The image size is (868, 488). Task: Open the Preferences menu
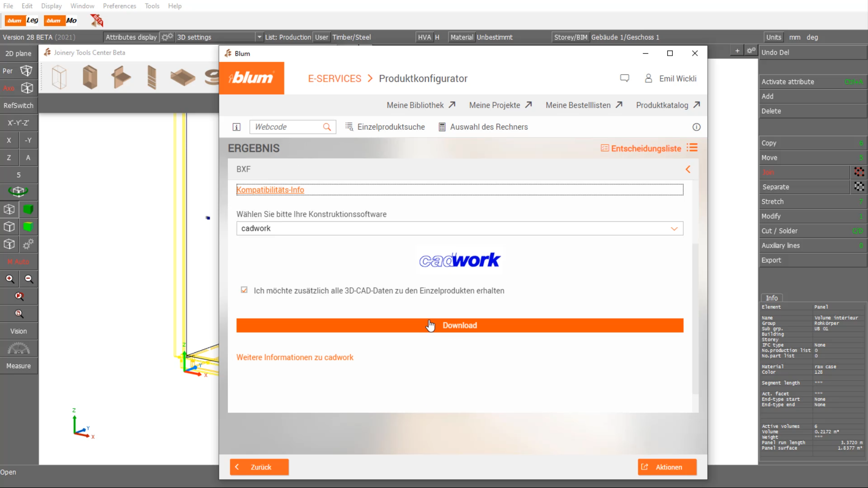(119, 6)
